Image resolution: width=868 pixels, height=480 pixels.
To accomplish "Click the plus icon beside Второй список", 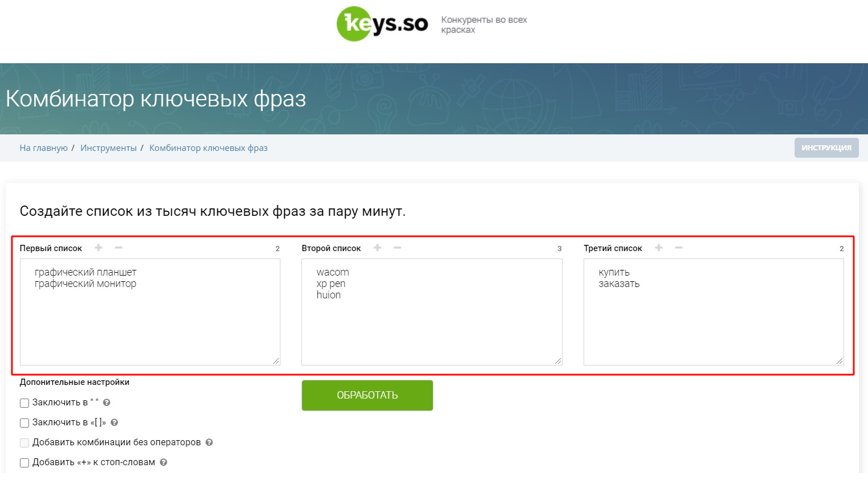I will click(377, 248).
